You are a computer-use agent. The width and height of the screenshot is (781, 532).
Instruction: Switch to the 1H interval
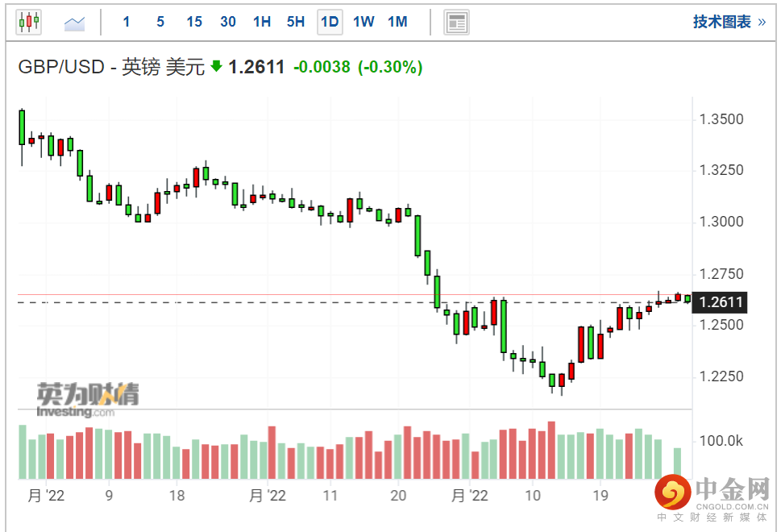tap(262, 23)
